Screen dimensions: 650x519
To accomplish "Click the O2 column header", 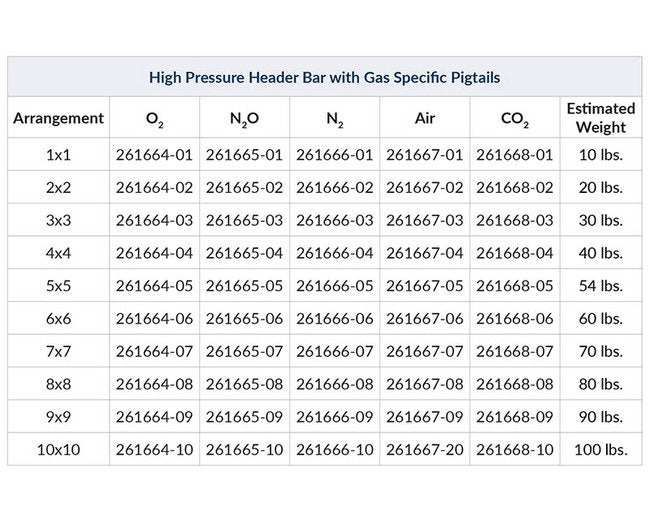I will tap(154, 119).
